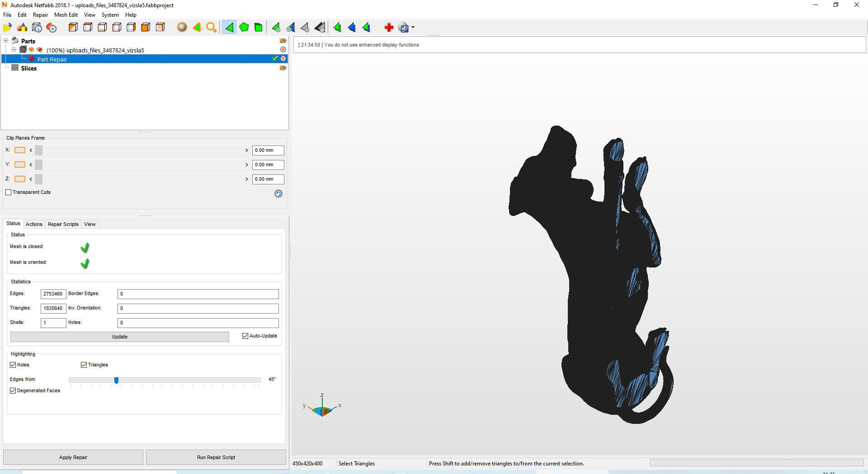Select the orange magnifier zoom tool
Screen dimensions: 868x474
coord(211,28)
